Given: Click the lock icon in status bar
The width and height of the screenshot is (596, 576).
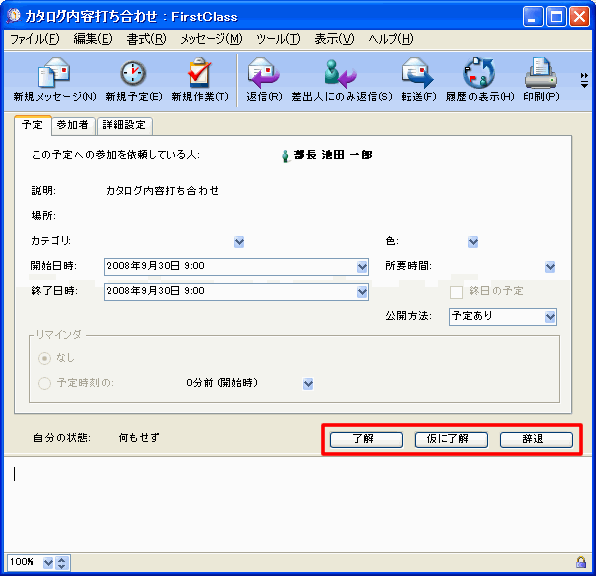Looking at the screenshot, I should [581, 562].
